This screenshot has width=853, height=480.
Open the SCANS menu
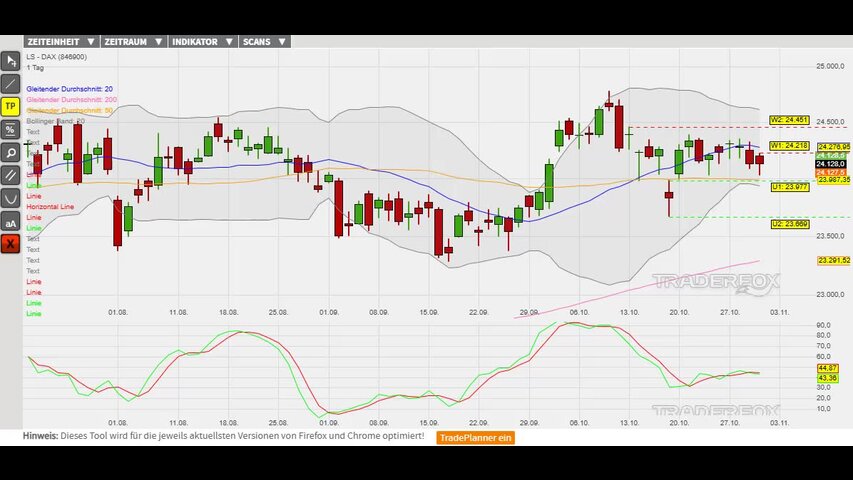tap(264, 42)
